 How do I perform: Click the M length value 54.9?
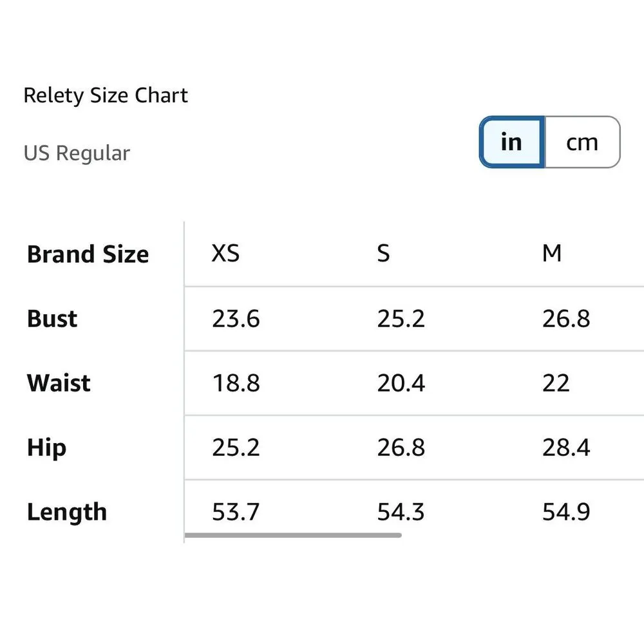click(x=566, y=512)
